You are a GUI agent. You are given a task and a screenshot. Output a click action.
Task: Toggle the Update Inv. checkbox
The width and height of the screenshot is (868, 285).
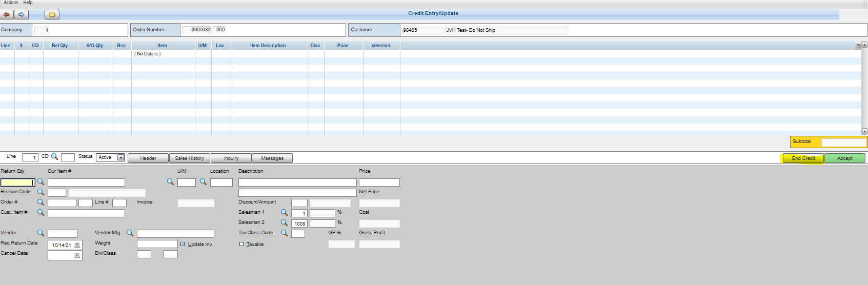[x=183, y=244]
